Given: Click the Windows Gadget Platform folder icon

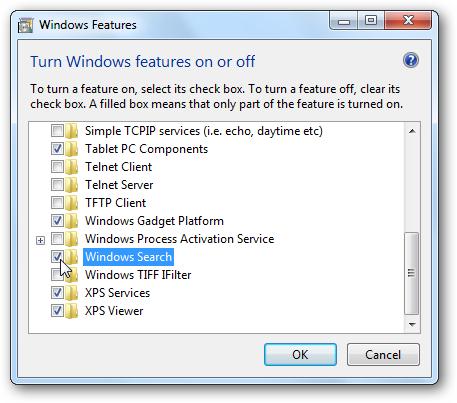Looking at the screenshot, I should click(71, 221).
